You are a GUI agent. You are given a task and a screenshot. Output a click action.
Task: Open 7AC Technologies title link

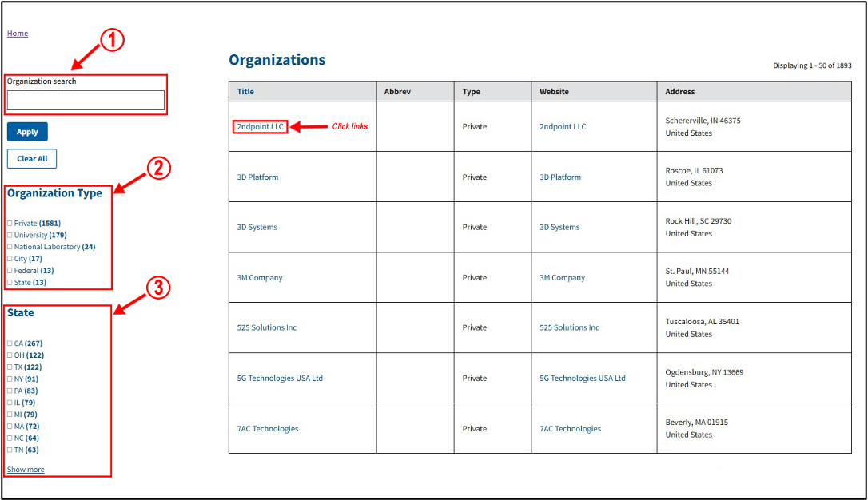268,429
